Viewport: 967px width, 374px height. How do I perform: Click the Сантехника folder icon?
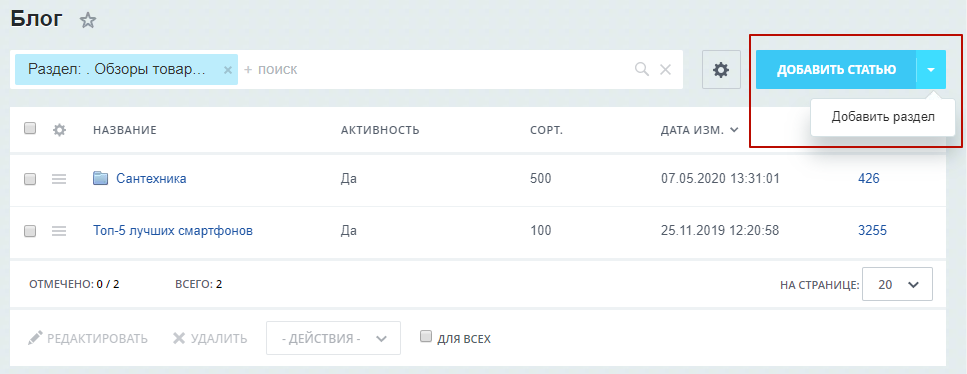click(101, 178)
